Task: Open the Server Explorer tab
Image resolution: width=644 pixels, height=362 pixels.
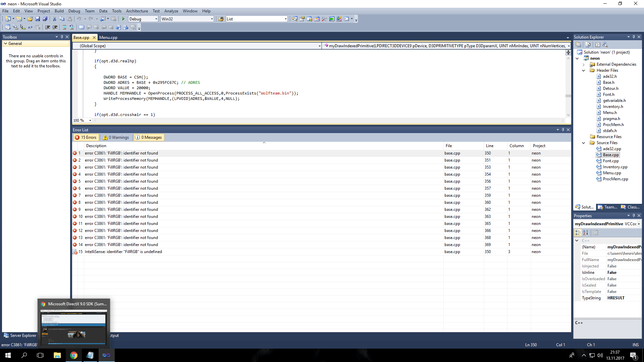Action: tap(20, 336)
